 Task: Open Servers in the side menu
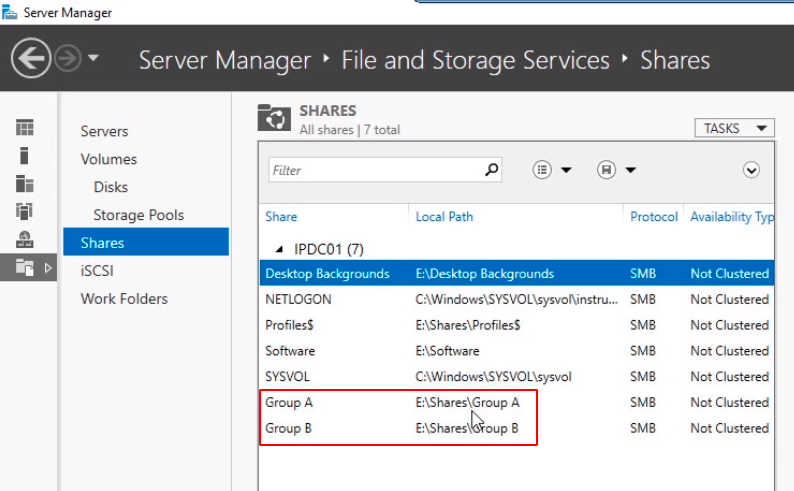104,131
